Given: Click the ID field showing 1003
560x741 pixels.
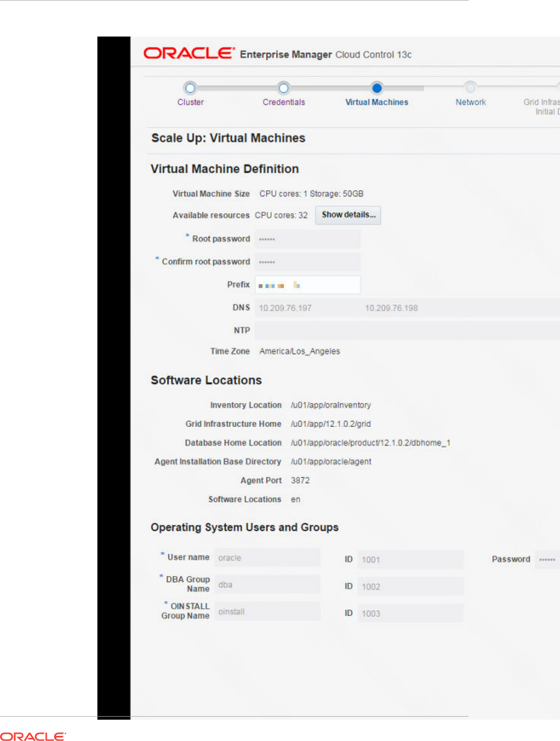Looking at the screenshot, I should pos(410,613).
